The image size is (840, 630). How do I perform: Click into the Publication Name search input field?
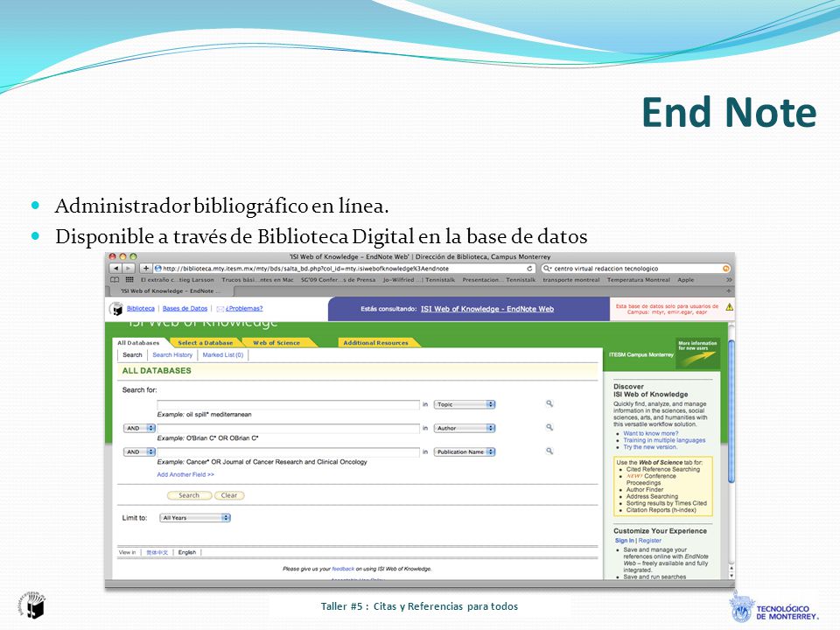(x=288, y=452)
